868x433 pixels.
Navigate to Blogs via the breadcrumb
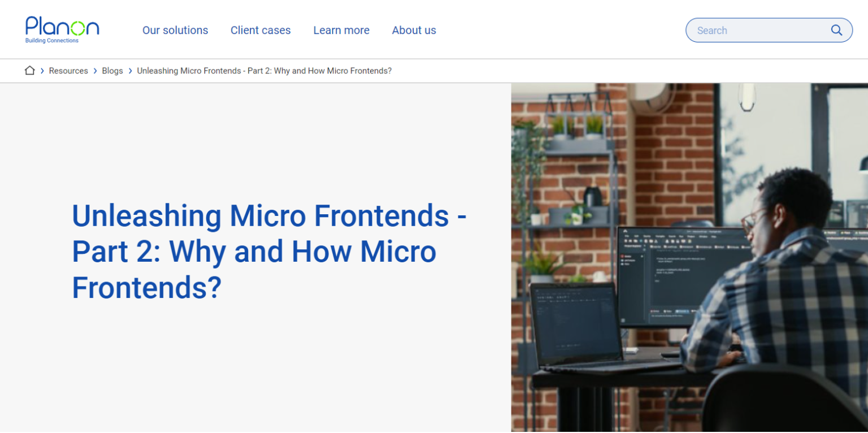(x=112, y=71)
